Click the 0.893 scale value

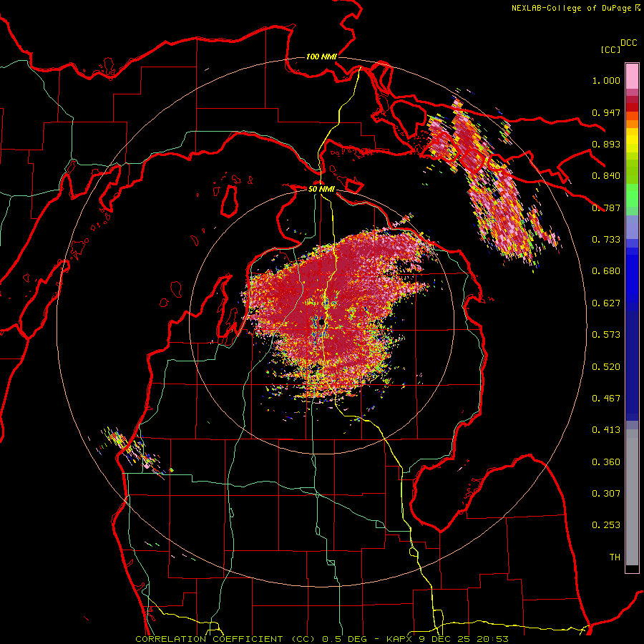coord(606,144)
